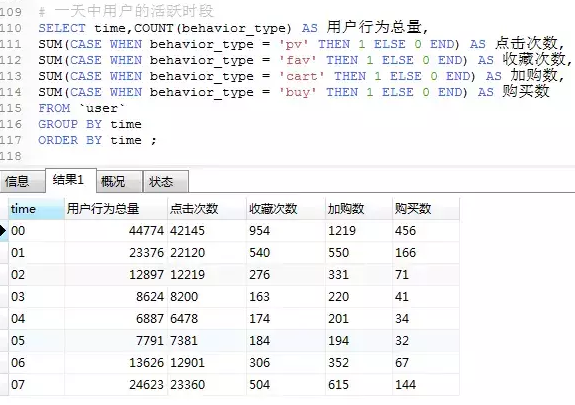
Task: Click cell value 12897
Action: (146, 275)
